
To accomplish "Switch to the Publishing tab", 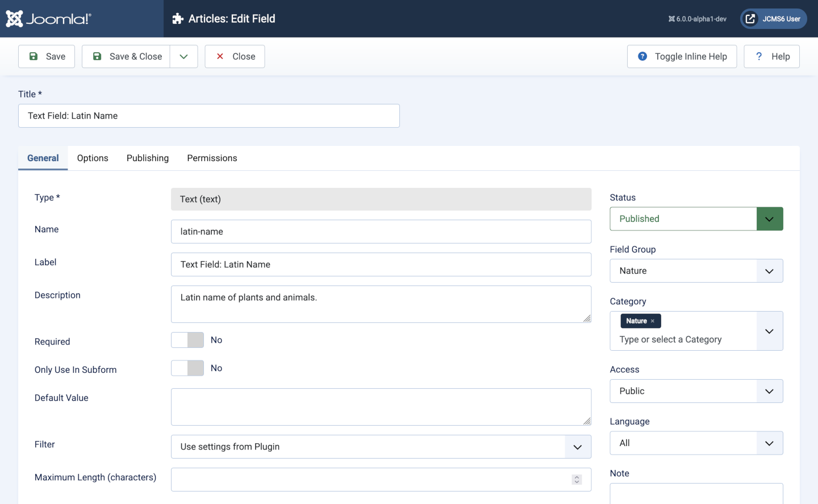I will pyautogui.click(x=147, y=158).
